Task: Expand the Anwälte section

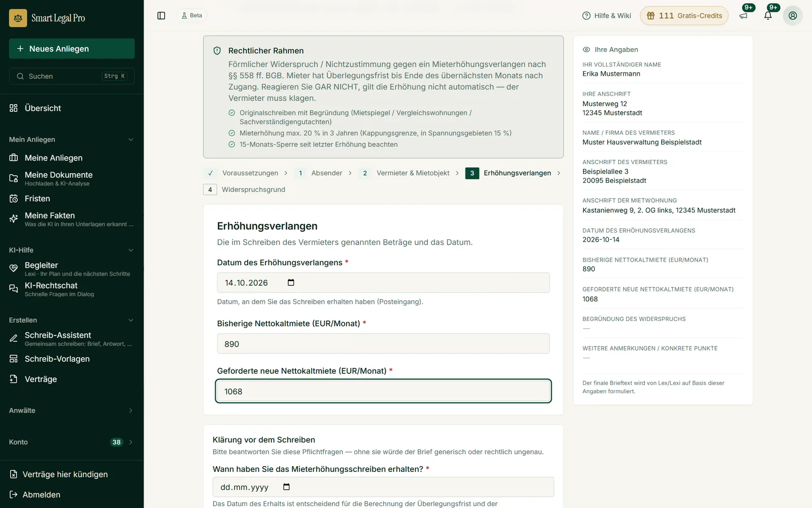Action: pyautogui.click(x=72, y=410)
